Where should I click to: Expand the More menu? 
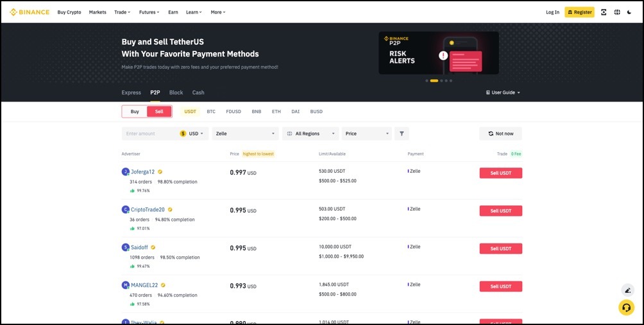pos(218,12)
